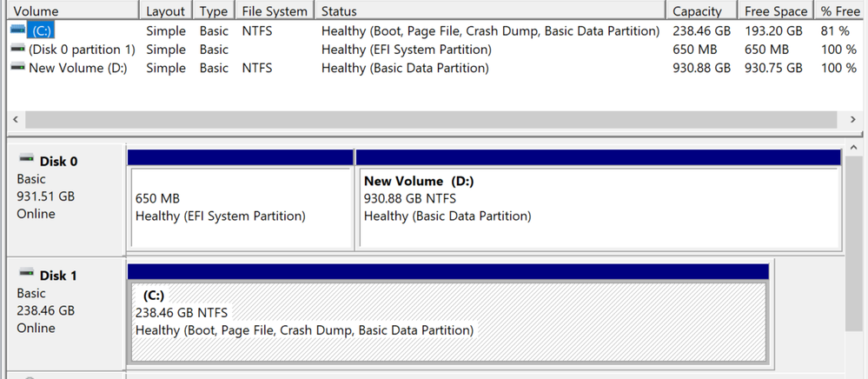Click the vertical scrollbar thumb in disk pane
Viewport: 868px width, 379px height.
[x=854, y=243]
